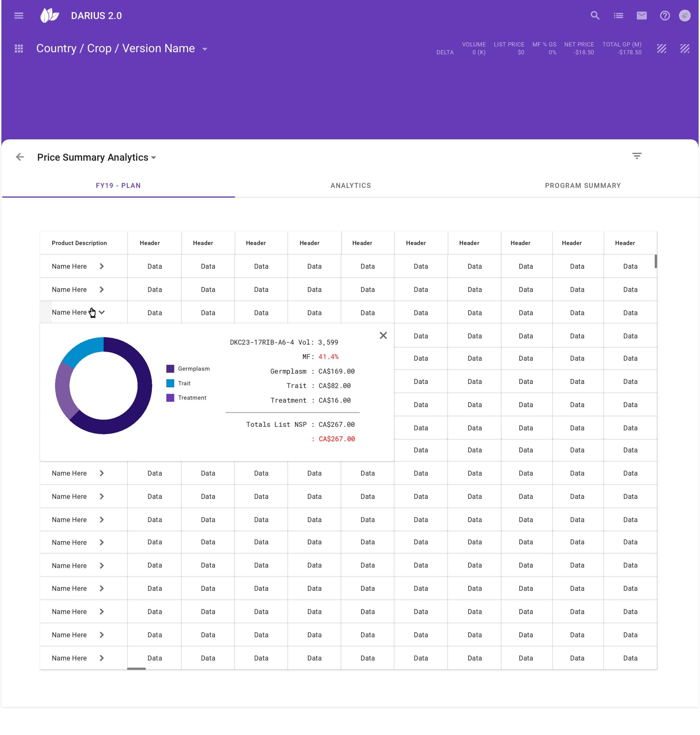
Task: Click the apps grid icon
Action: (19, 49)
